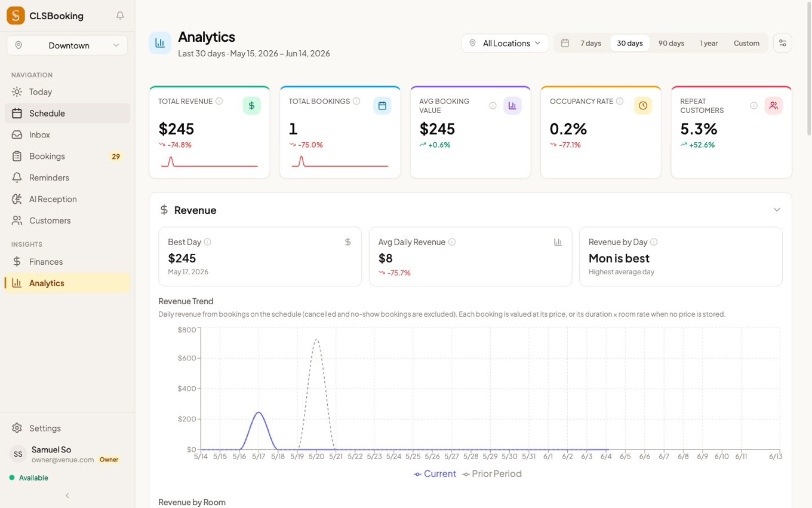This screenshot has width=812, height=508.
Task: Toggle the Current series in chart legend
Action: (x=435, y=474)
